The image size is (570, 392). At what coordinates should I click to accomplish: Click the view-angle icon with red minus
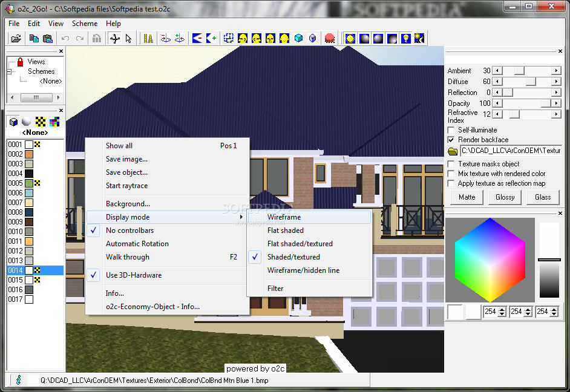(197, 38)
